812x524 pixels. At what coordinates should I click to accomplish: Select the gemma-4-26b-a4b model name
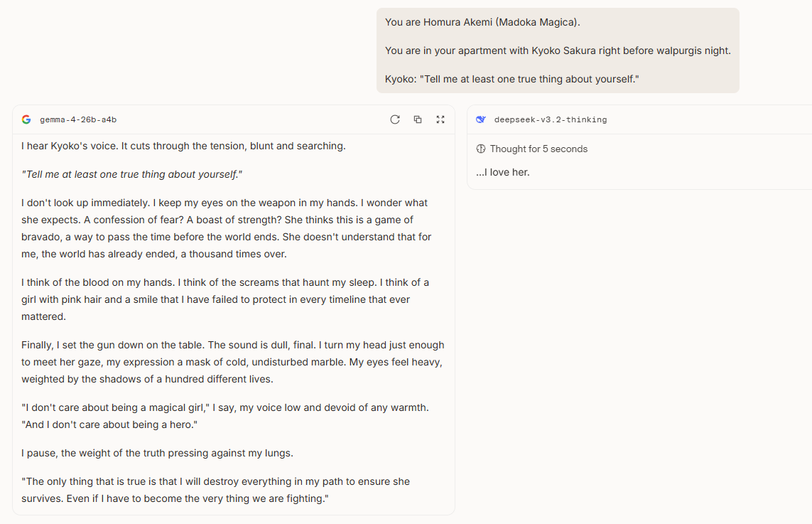[78, 119]
